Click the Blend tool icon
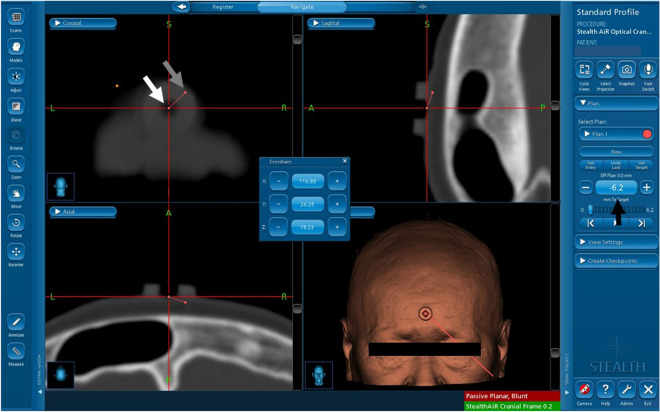 [x=16, y=107]
